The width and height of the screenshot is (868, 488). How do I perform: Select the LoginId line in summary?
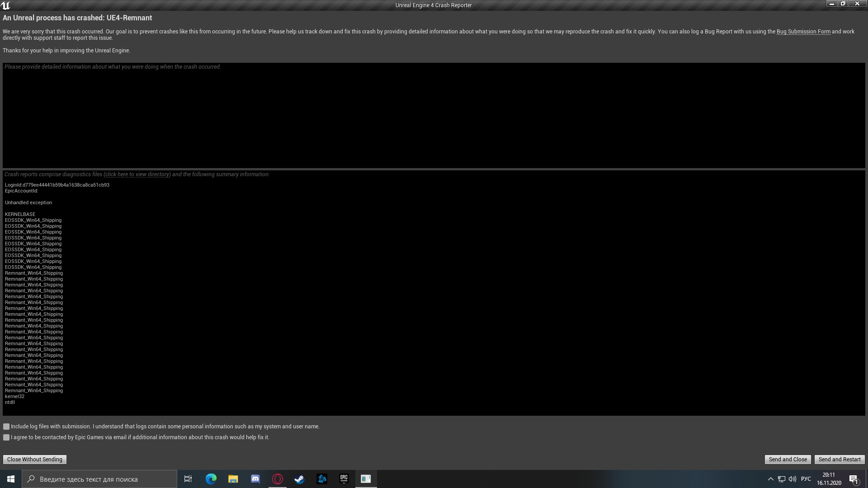pos(57,185)
